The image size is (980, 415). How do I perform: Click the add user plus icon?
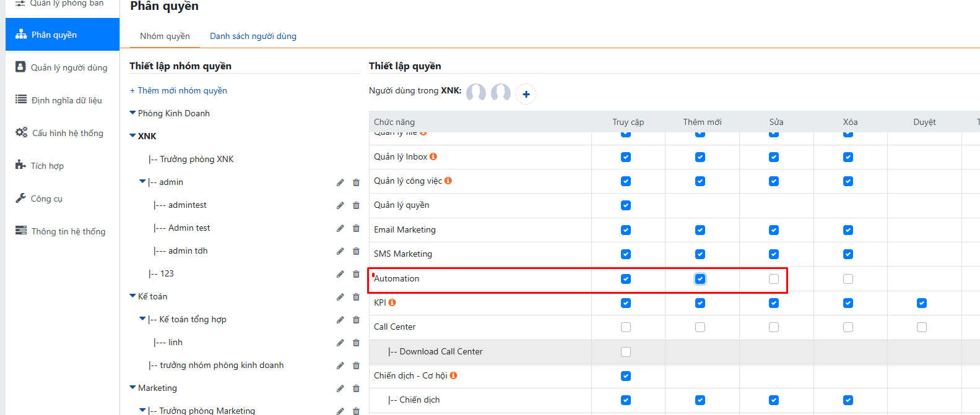526,94
